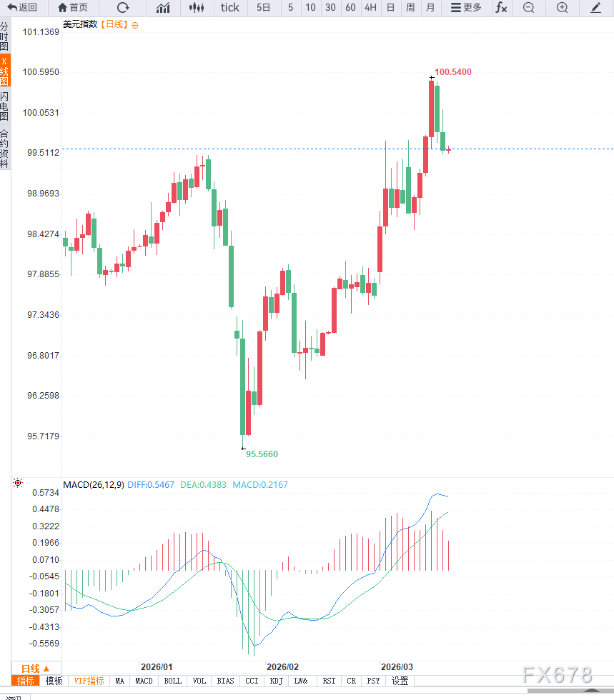This screenshot has width=614, height=700.
Task: Click the refresh chart icon
Action: click(123, 8)
